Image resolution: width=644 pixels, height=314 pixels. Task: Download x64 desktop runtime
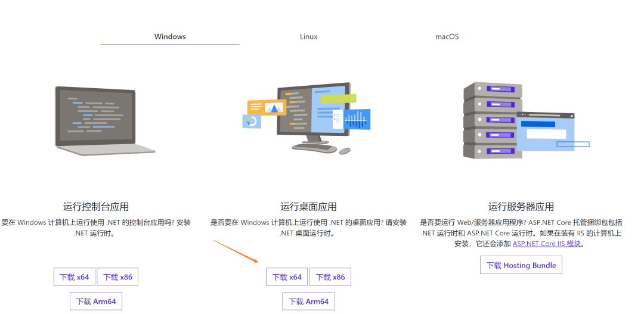(x=287, y=277)
